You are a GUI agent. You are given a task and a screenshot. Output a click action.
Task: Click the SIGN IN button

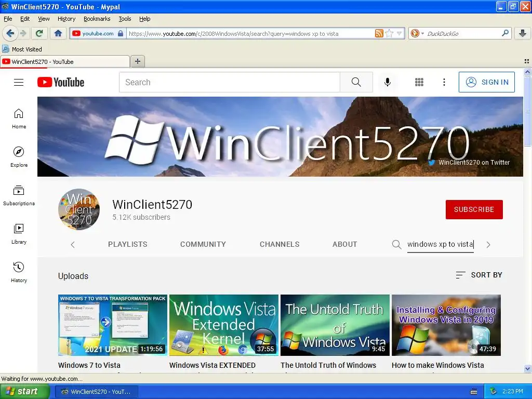point(486,82)
